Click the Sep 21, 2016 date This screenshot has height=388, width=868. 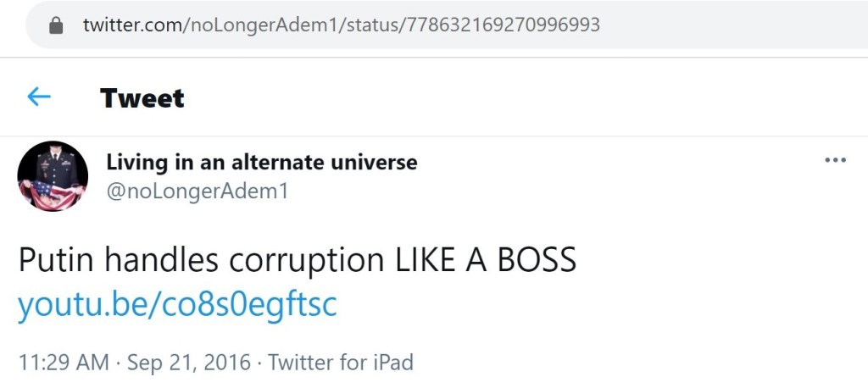(189, 363)
